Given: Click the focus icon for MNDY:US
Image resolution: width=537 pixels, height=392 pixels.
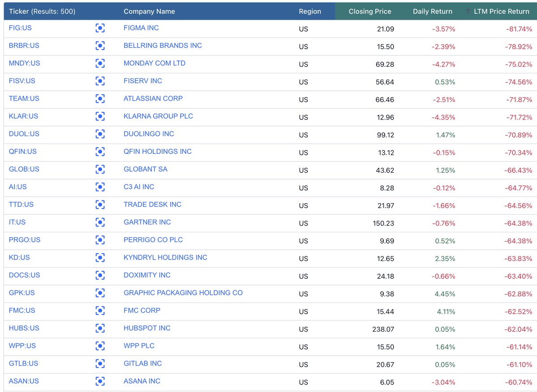Looking at the screenshot, I should click(x=100, y=63).
